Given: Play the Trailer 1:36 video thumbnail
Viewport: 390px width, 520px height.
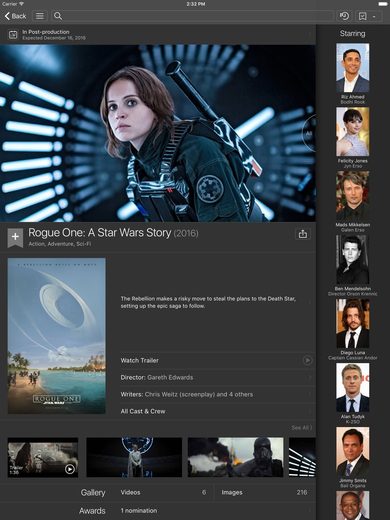Looking at the screenshot, I should coord(43,457).
